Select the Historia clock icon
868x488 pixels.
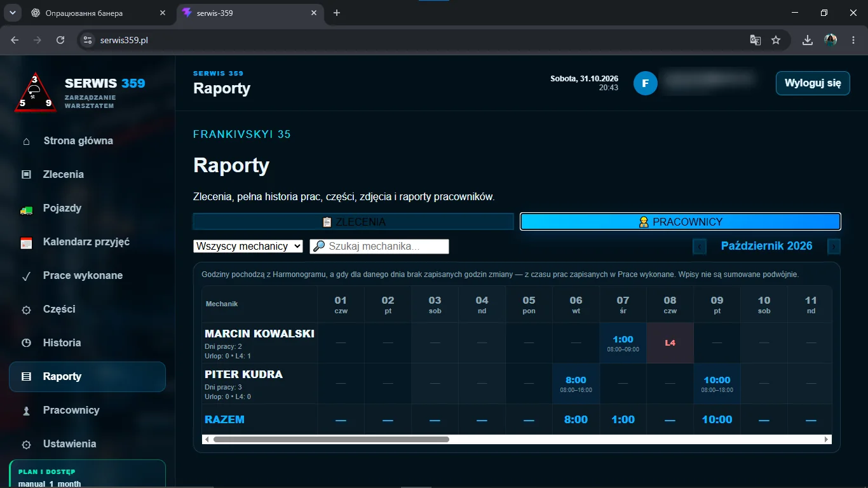[x=26, y=343]
